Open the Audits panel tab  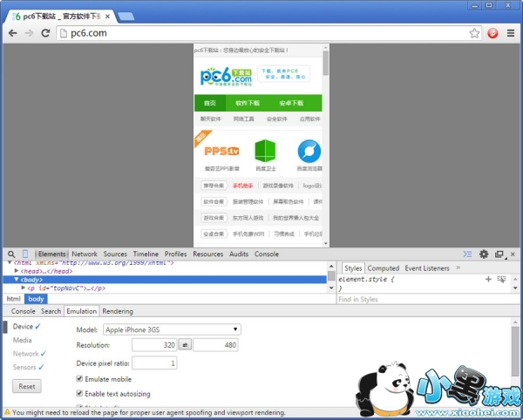point(239,254)
